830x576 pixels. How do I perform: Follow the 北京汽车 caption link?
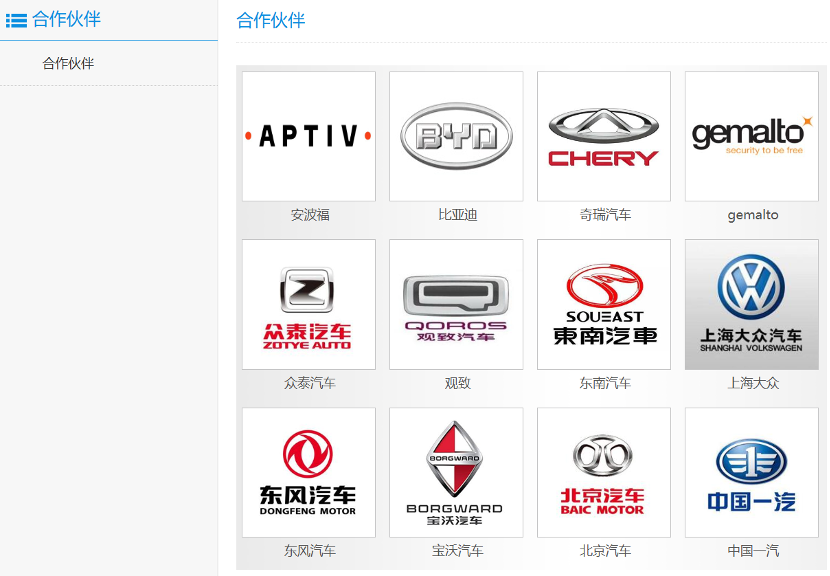pos(605,551)
